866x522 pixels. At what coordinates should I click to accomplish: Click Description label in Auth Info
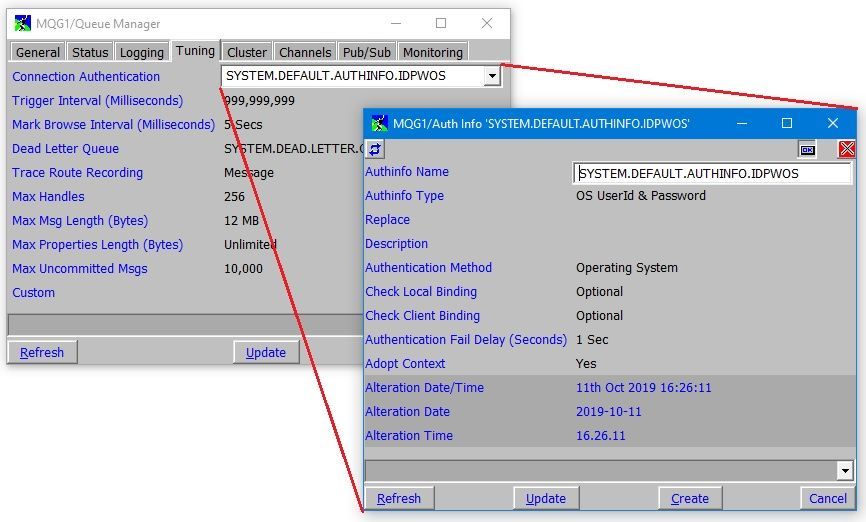(x=397, y=244)
